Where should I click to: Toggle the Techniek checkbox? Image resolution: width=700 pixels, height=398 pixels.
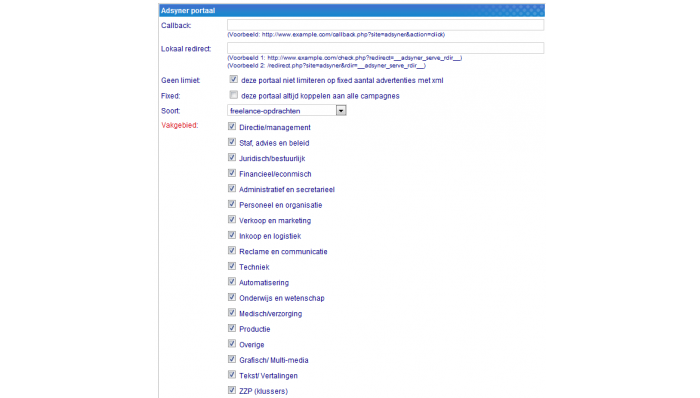click(x=232, y=266)
